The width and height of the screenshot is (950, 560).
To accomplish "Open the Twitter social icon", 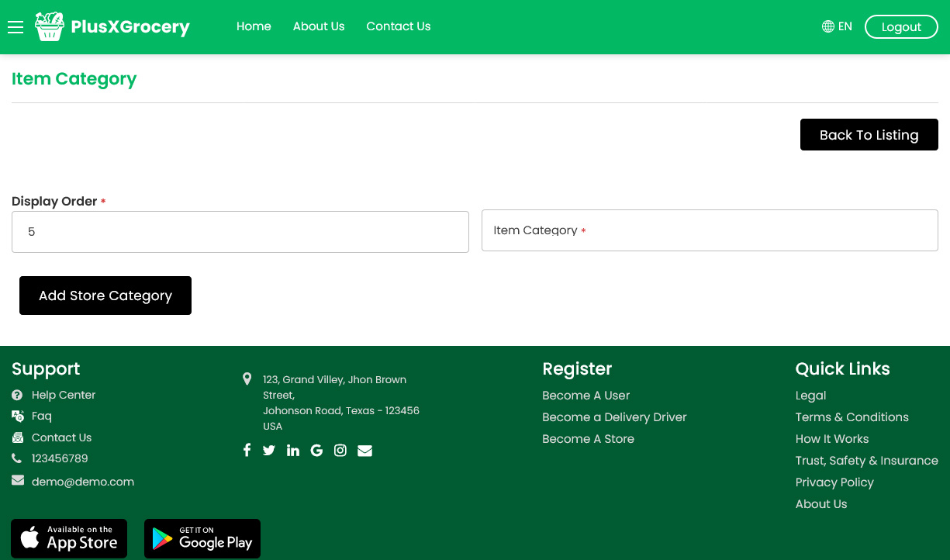I will [x=269, y=450].
